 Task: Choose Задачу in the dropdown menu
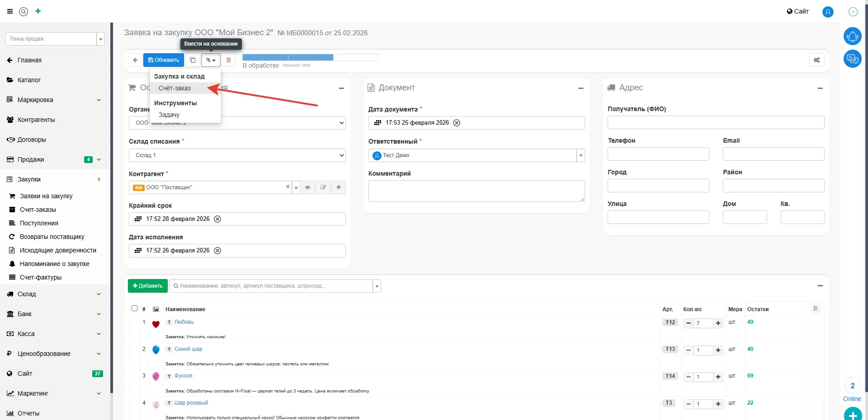tap(169, 115)
